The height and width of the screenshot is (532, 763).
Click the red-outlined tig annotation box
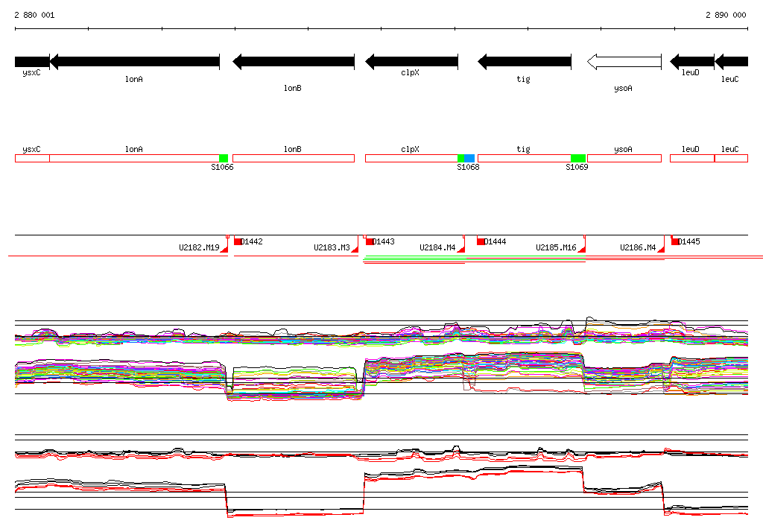[525, 158]
